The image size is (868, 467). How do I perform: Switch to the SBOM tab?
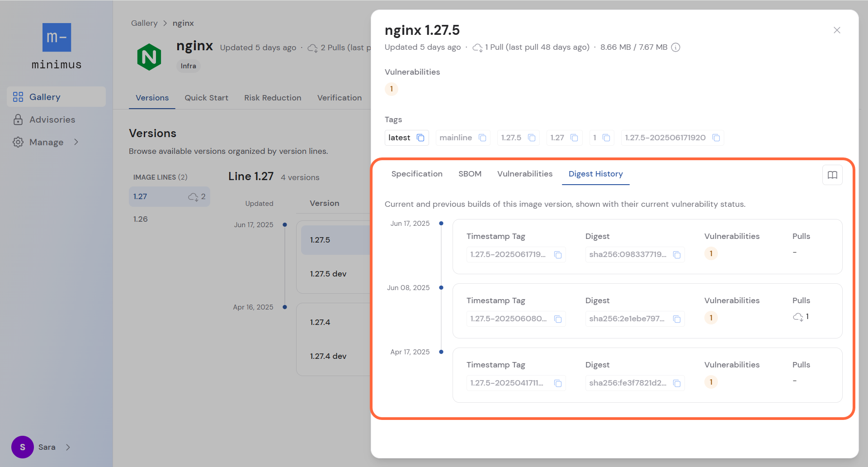470,174
